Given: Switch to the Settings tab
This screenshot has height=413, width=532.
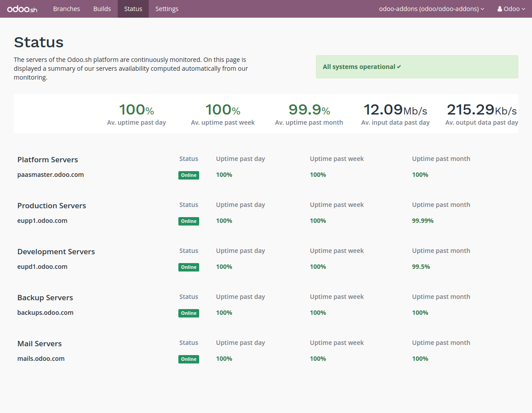Looking at the screenshot, I should (x=167, y=9).
